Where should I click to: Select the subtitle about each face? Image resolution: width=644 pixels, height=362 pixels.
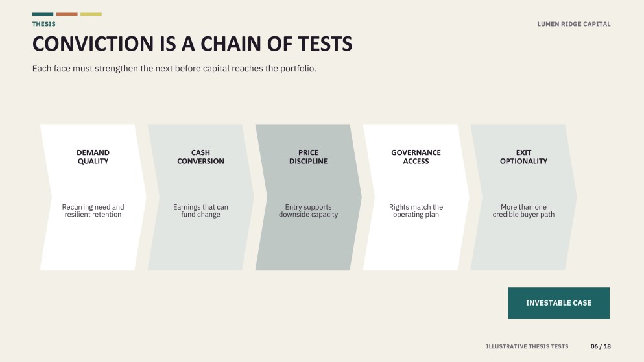coord(174,69)
